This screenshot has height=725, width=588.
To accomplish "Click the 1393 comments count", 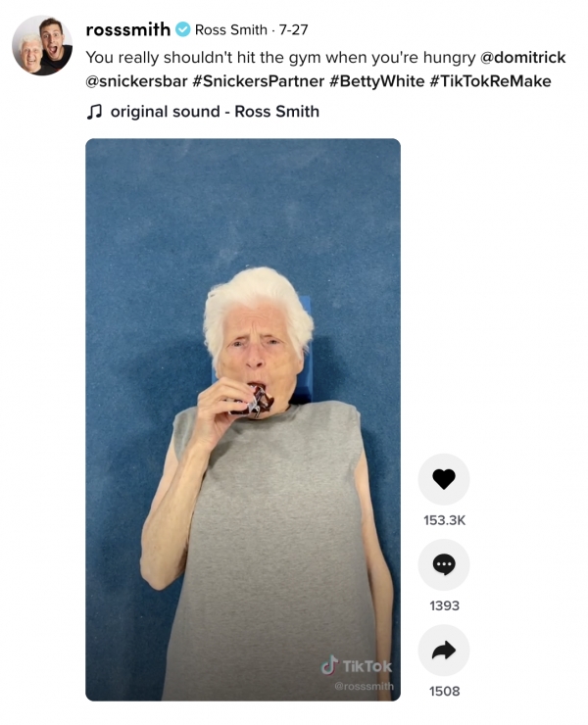I will coord(444,605).
